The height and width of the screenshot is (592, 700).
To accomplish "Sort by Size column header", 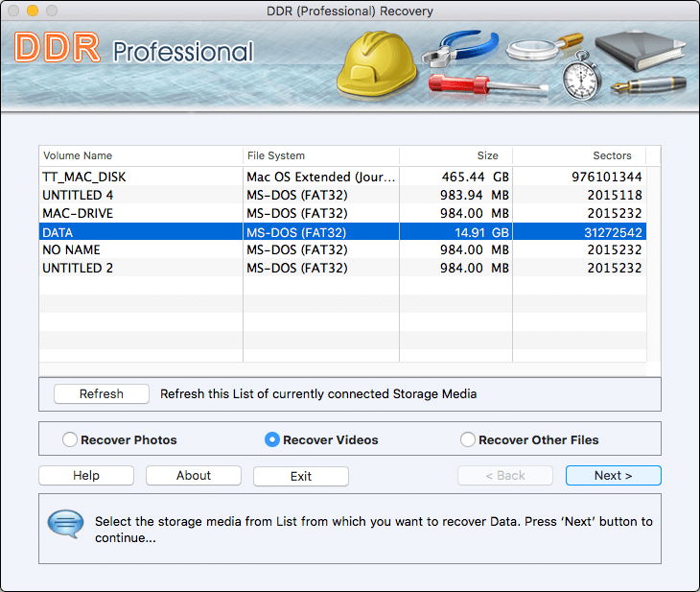I will click(455, 156).
